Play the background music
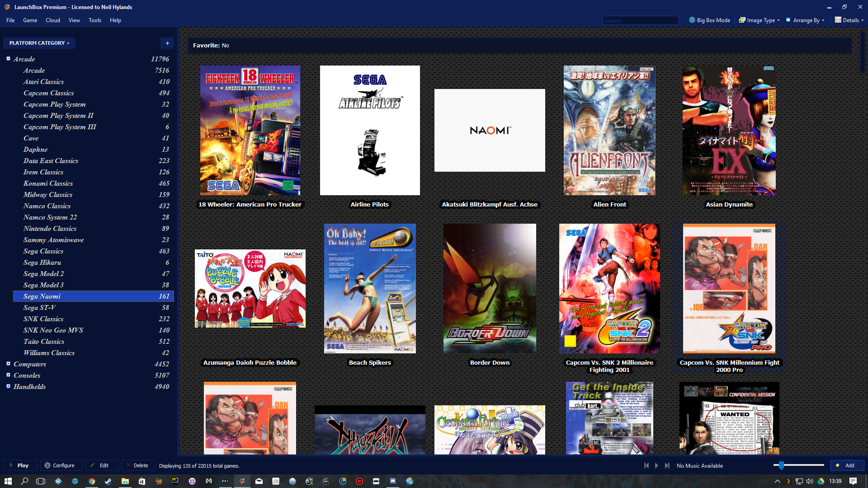This screenshot has width=868, height=488. 656,465
